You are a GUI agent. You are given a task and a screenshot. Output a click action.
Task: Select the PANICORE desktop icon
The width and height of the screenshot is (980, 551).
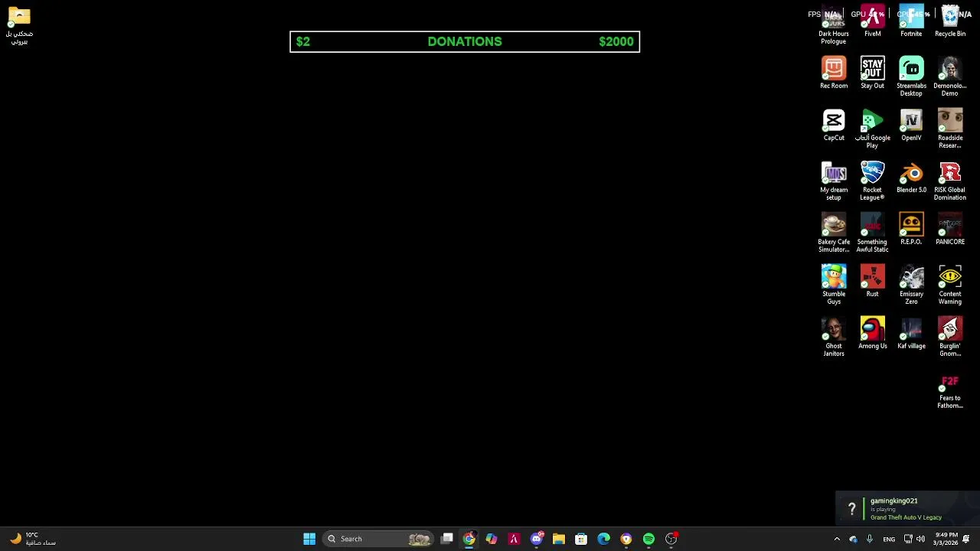coord(950,229)
